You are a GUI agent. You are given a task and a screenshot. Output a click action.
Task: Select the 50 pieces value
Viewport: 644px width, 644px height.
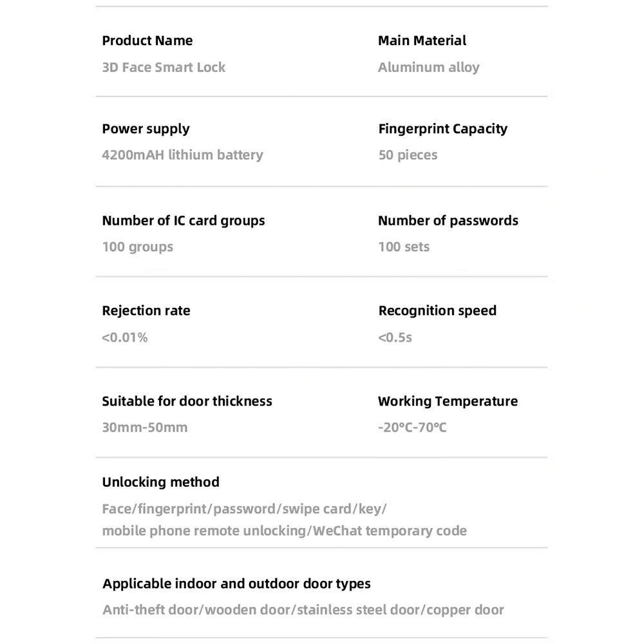pos(408,155)
